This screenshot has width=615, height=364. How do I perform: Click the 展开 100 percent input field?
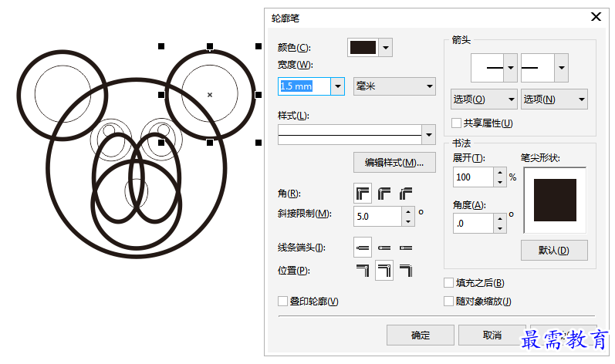[x=473, y=177]
